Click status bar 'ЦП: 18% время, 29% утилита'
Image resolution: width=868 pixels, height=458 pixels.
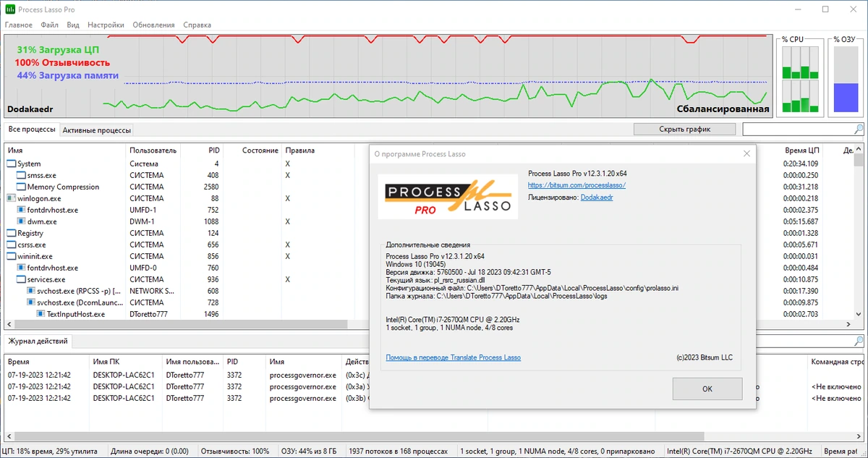click(x=49, y=451)
